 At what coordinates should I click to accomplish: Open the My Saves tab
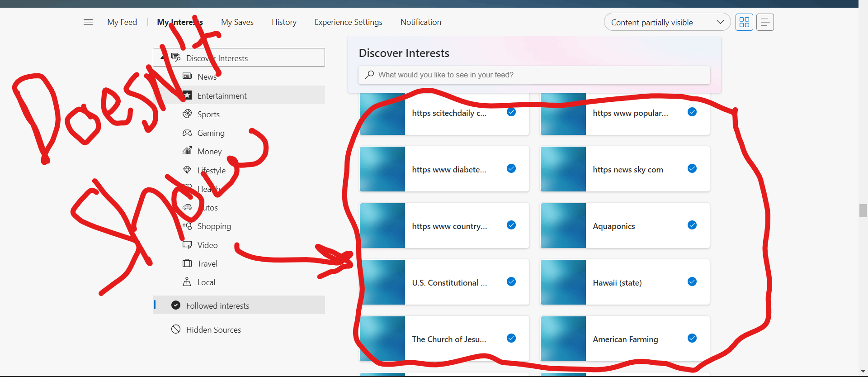pos(237,22)
